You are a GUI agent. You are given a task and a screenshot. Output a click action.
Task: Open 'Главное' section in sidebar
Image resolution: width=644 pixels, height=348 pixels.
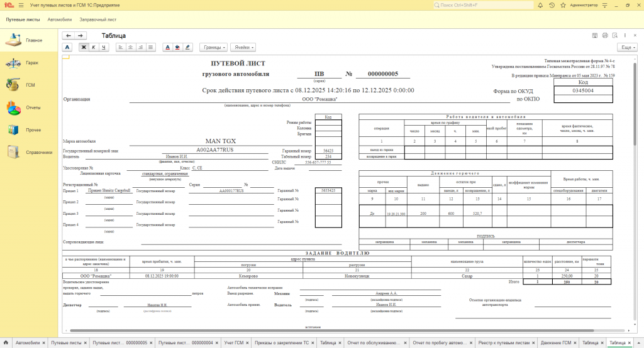tap(29, 40)
